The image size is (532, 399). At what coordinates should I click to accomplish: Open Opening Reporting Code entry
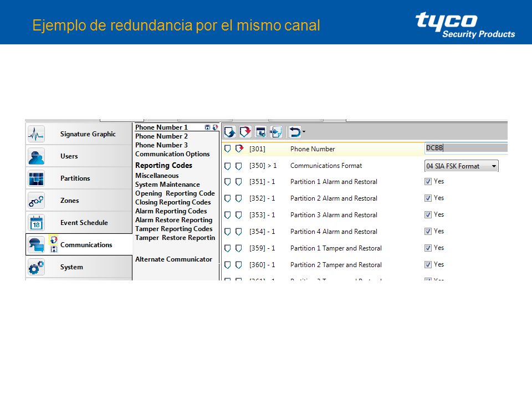pos(175,193)
